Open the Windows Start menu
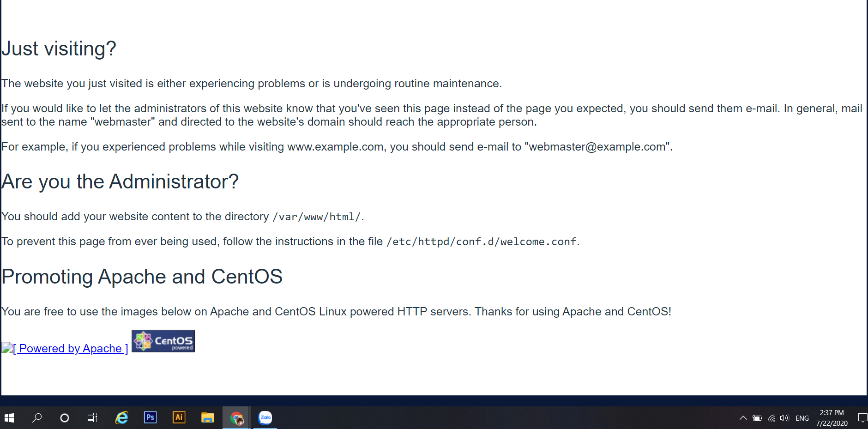Screen dimensions: 868x429 pos(9,418)
